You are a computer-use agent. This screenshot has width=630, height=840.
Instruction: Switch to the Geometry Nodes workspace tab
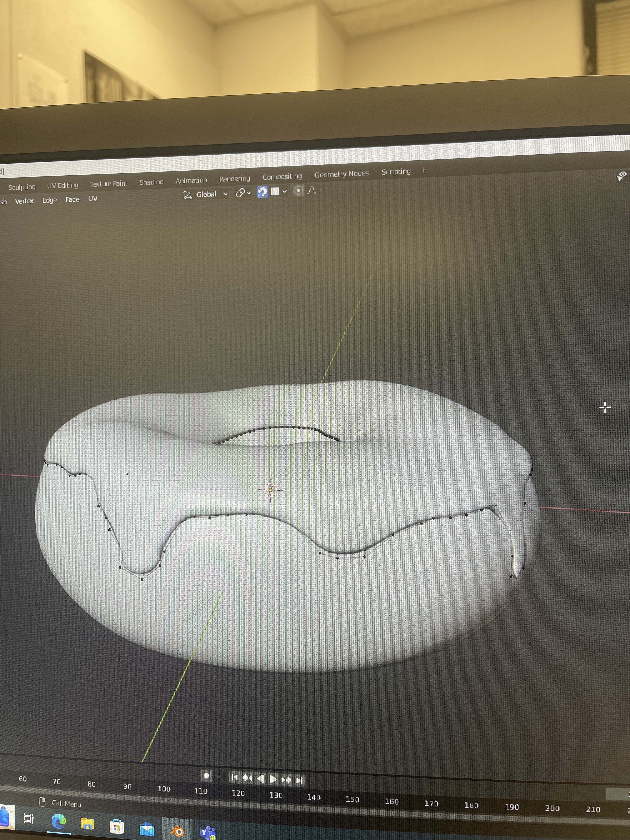(341, 174)
